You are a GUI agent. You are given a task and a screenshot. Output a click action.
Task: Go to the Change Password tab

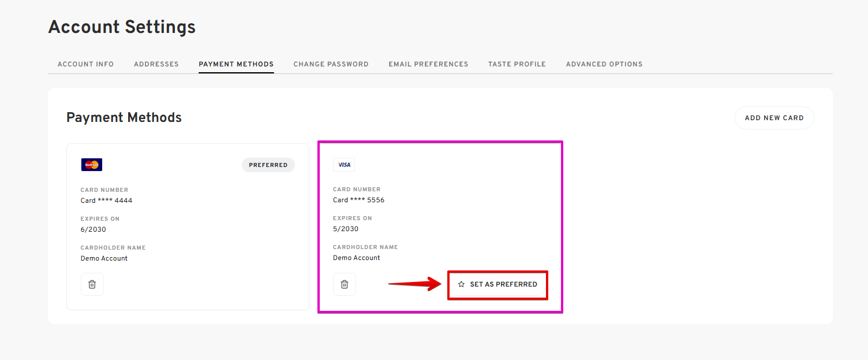(331, 64)
